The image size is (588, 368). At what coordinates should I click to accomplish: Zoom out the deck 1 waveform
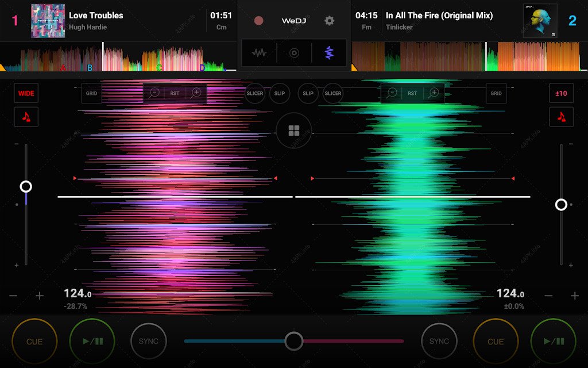[x=154, y=93]
